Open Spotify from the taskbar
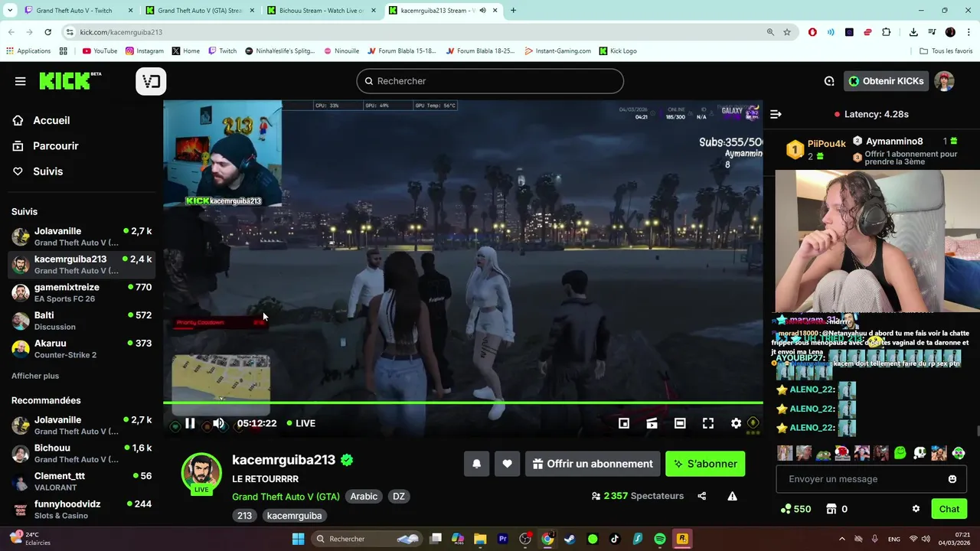The image size is (980, 551). [660, 539]
